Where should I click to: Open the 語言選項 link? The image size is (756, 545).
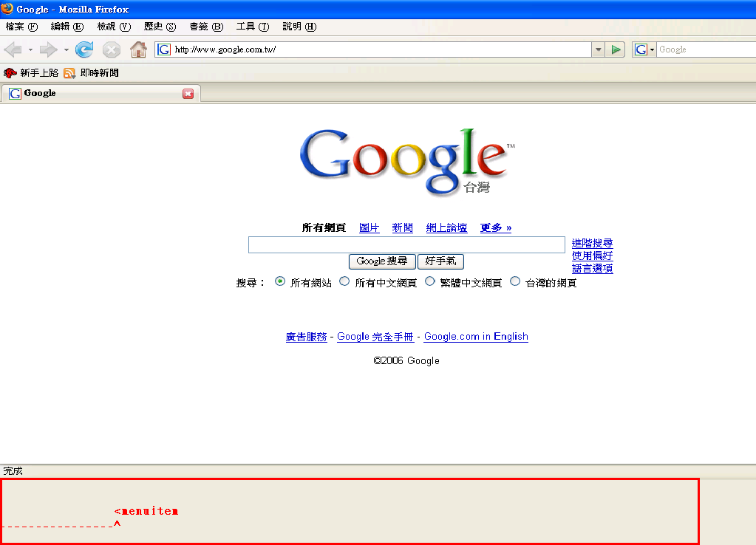point(593,268)
